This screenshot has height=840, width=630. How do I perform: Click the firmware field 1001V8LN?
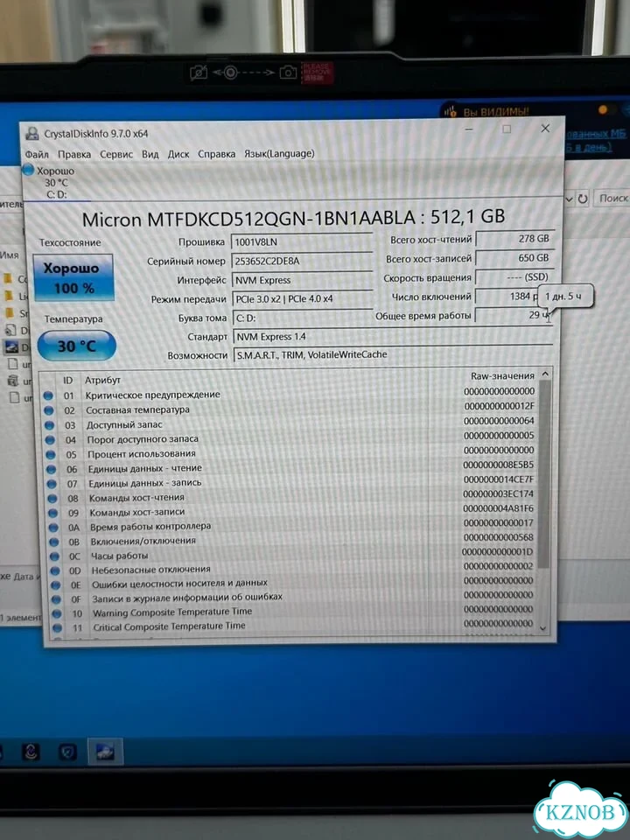(302, 241)
